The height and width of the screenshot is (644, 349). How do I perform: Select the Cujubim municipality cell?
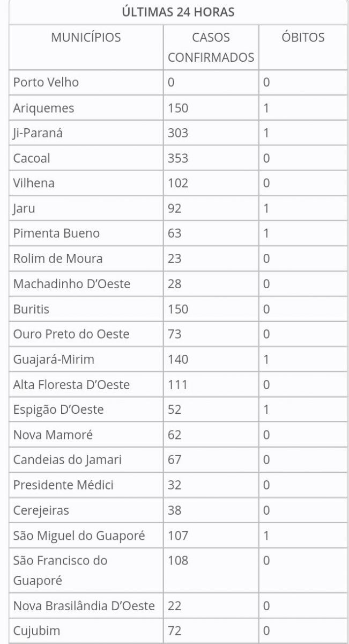coord(36,631)
